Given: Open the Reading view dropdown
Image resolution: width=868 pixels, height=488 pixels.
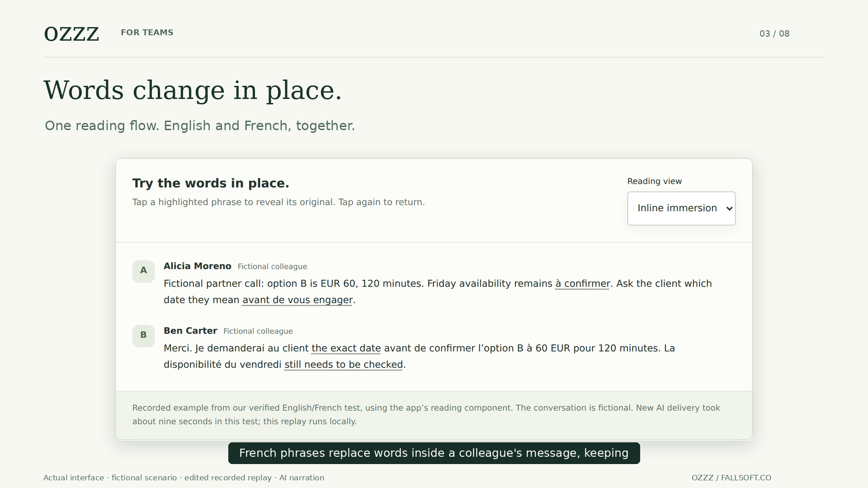Looking at the screenshot, I should pos(681,208).
